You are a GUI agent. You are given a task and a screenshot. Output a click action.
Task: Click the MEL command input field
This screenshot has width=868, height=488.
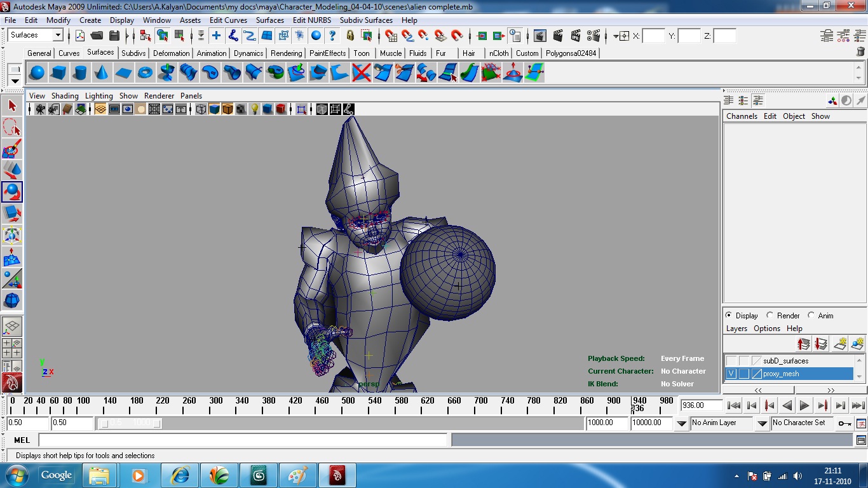coord(243,440)
